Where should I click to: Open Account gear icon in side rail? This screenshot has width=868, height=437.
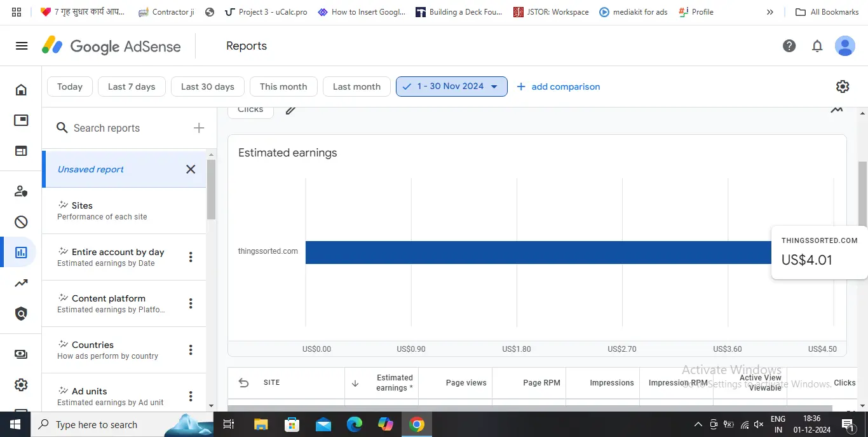tap(21, 385)
